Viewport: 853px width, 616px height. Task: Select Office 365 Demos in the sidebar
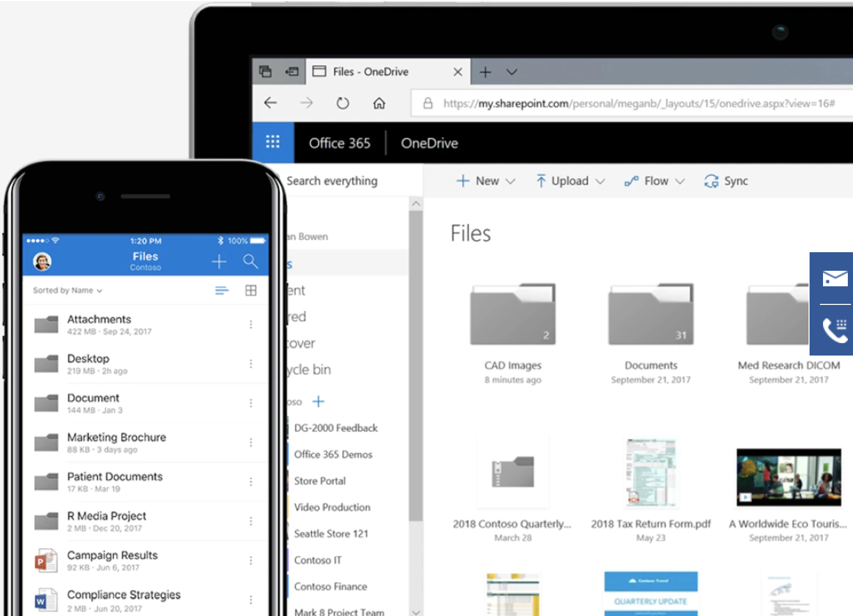point(333,454)
